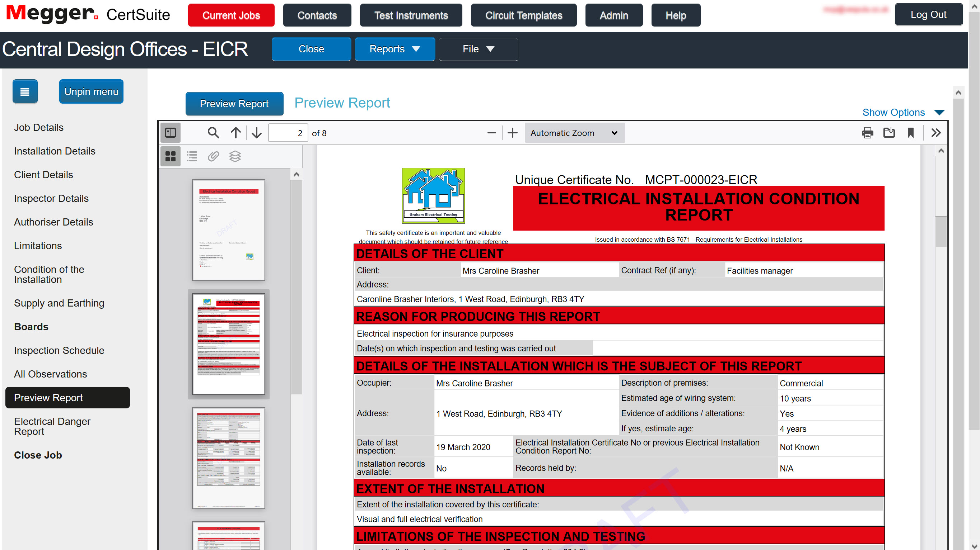Viewport: 980px width, 550px height.
Task: Expand the Show Options panel
Action: [904, 112]
